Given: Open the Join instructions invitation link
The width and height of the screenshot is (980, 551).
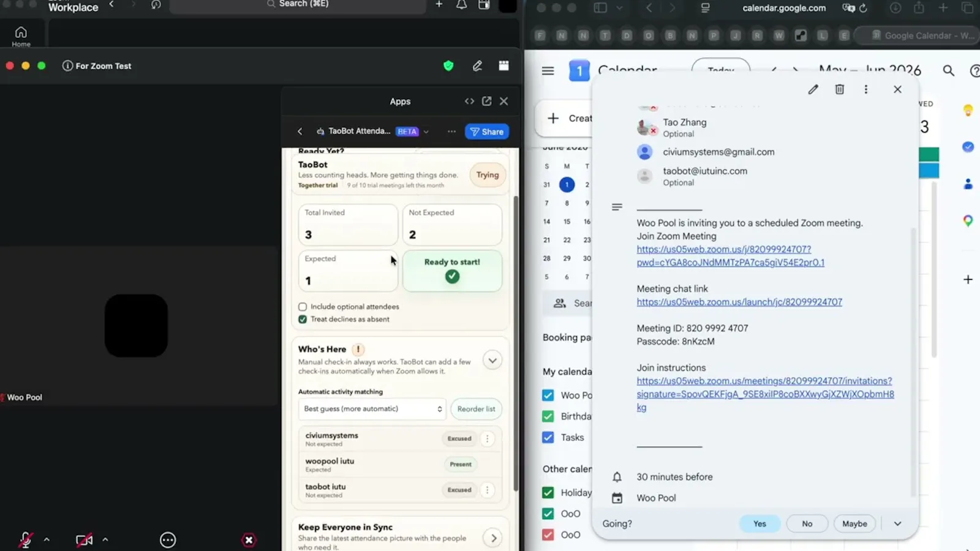Looking at the screenshot, I should 765,394.
